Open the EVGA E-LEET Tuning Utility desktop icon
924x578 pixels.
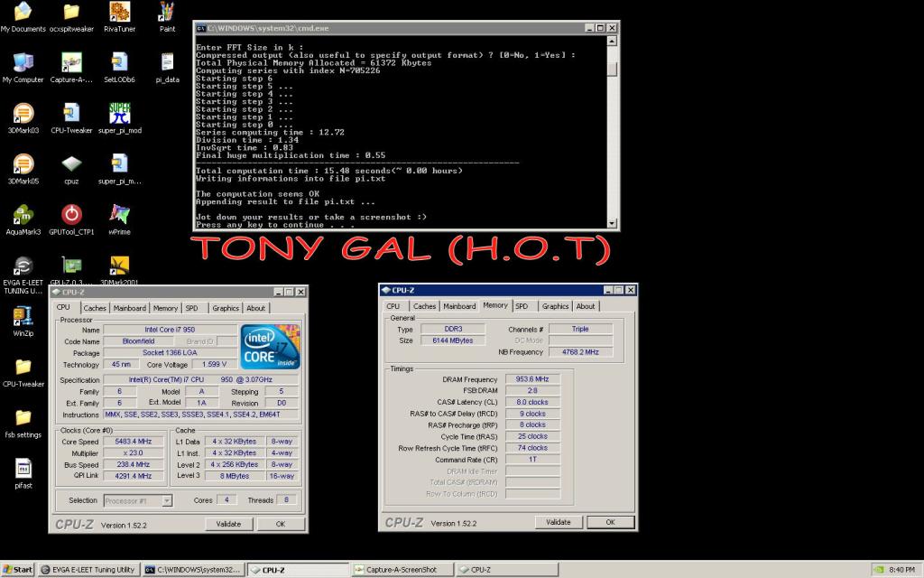23,275
